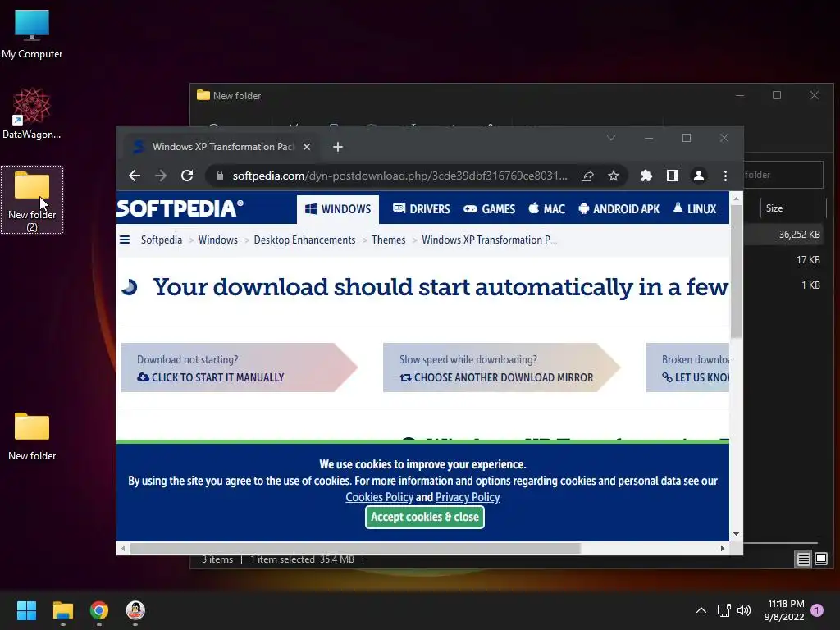Open the Chrome side panel icon
Viewport: 840px width, 630px height.
(673, 176)
